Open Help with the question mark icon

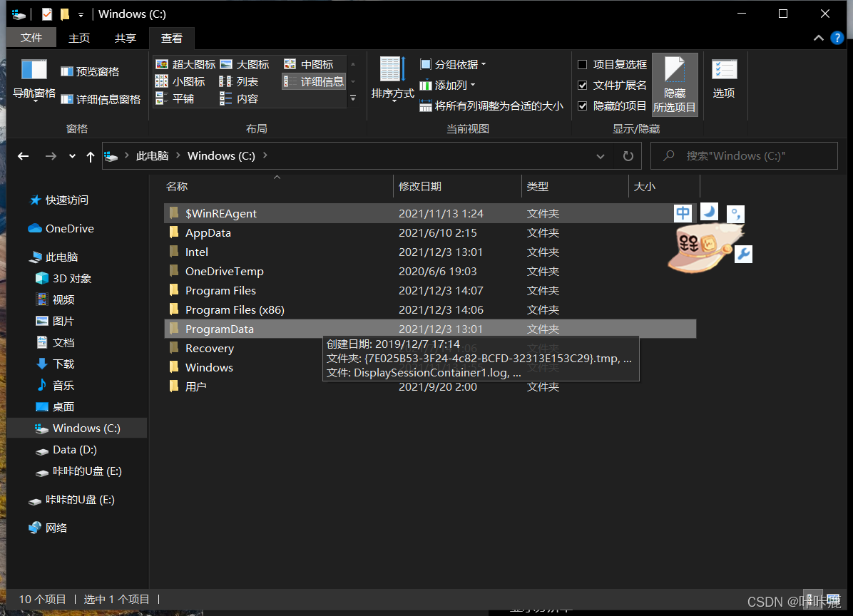837,38
